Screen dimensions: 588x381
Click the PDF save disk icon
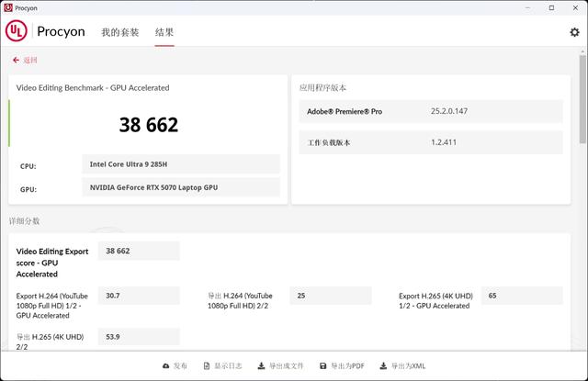pos(322,365)
